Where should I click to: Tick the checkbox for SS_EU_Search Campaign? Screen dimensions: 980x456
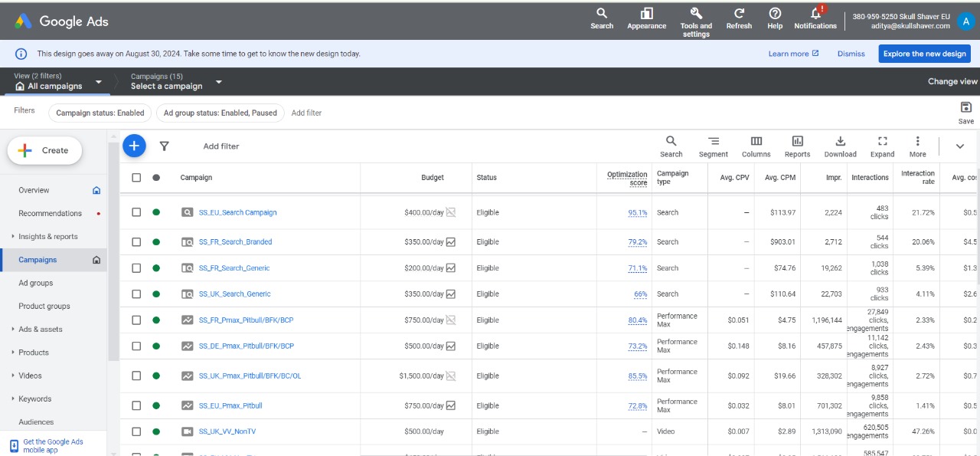[136, 212]
